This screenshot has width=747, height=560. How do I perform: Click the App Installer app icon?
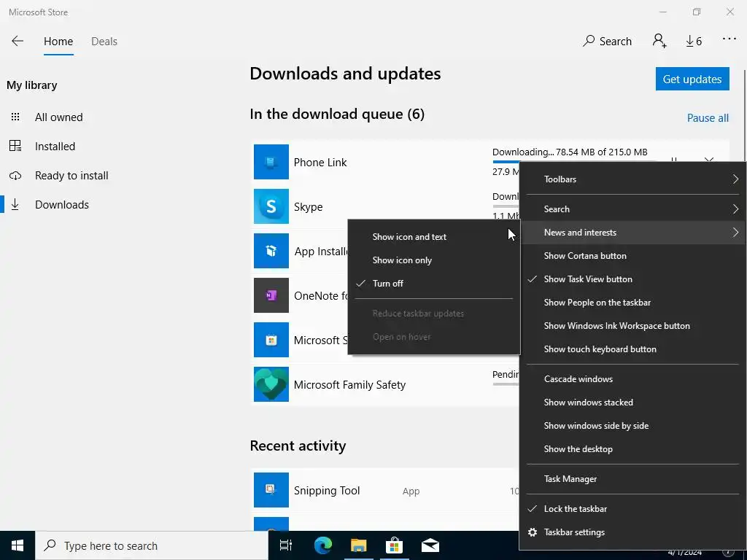(x=271, y=251)
